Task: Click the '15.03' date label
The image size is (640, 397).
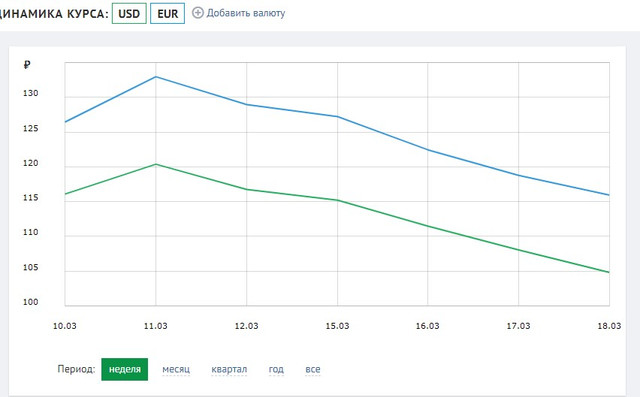Action: [337, 326]
